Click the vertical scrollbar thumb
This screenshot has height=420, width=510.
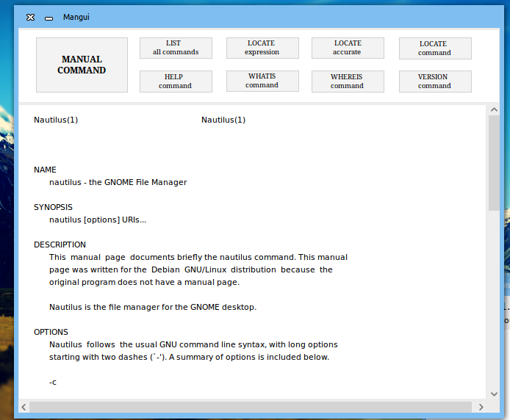click(494, 162)
